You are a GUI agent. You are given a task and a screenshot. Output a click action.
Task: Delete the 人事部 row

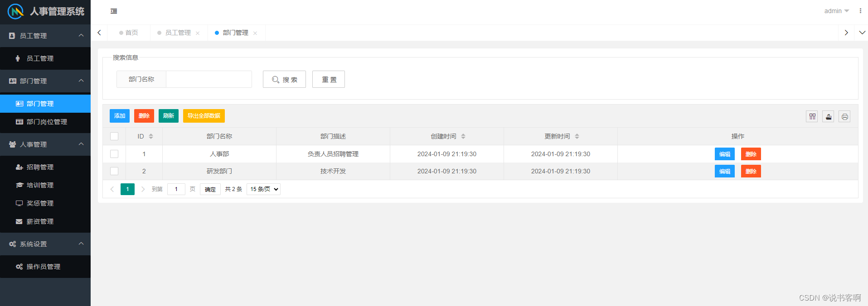coord(751,154)
